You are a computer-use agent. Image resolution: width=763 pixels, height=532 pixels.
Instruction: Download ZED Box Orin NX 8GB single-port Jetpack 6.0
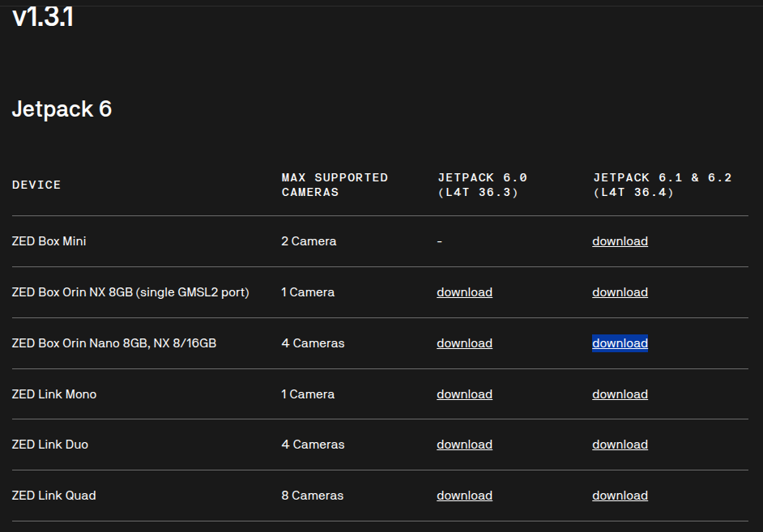tap(464, 292)
